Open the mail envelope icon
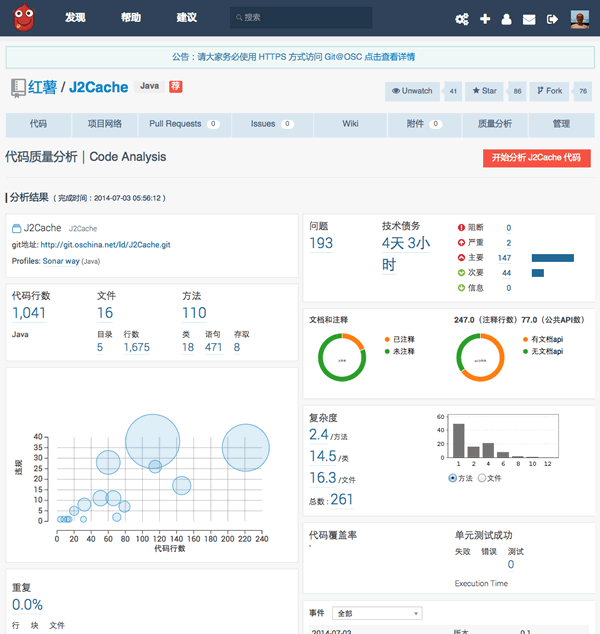 (x=529, y=19)
